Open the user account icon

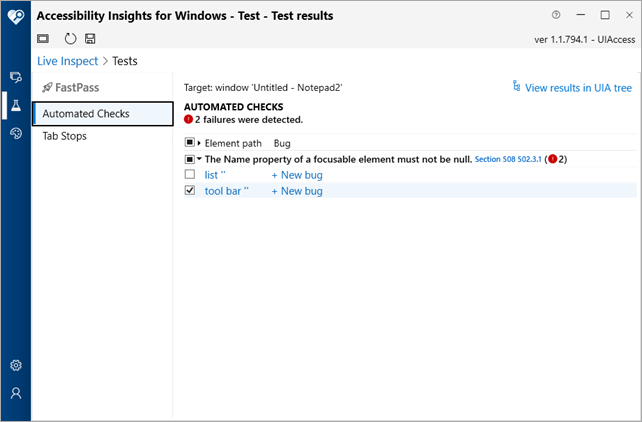tap(16, 393)
